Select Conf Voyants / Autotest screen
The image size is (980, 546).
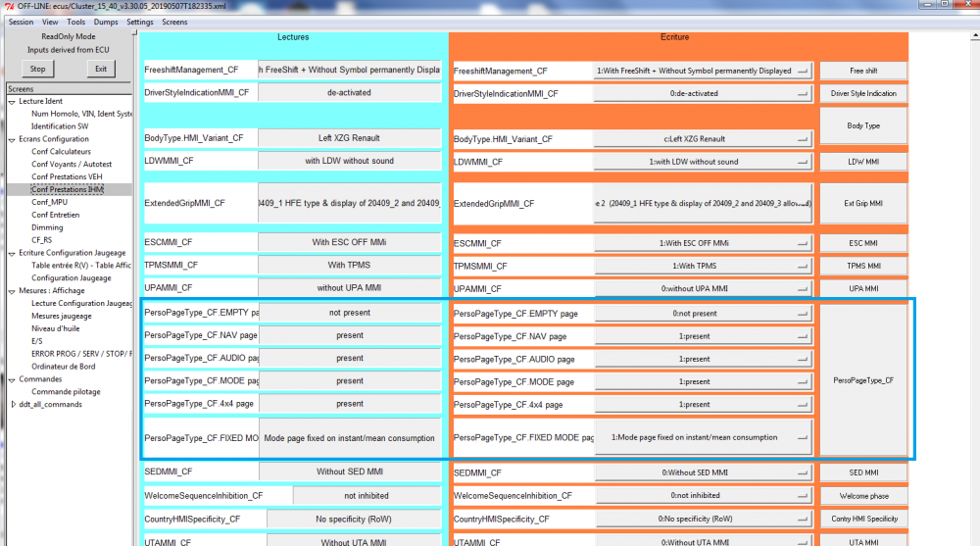72,165
